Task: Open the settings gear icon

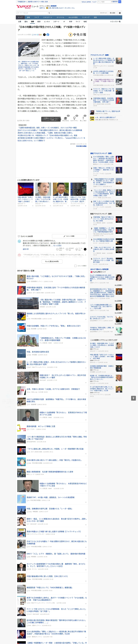Action: (x=120, y=13)
